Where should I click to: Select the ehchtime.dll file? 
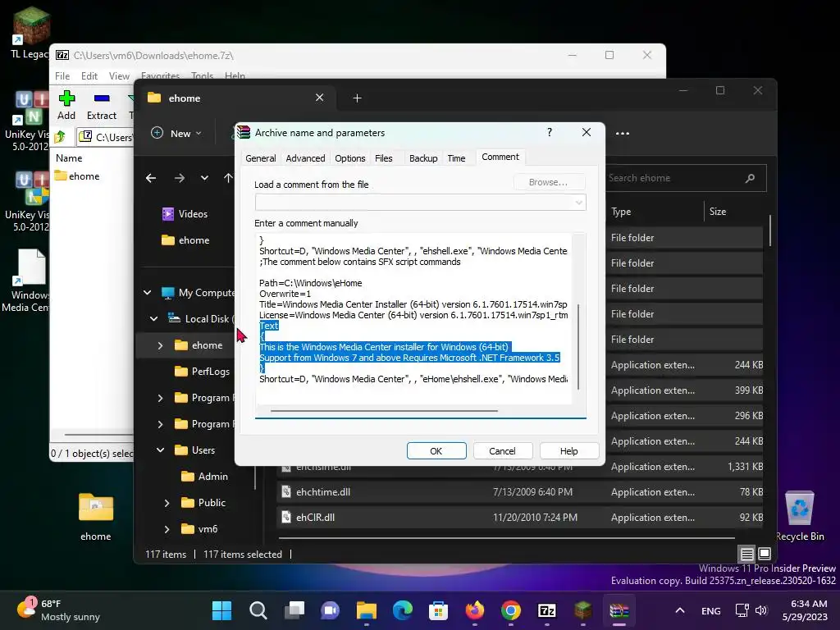519,492
